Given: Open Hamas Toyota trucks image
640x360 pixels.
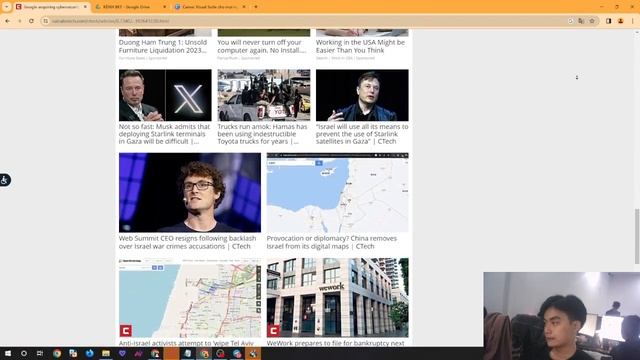Looking at the screenshot, I should click(x=264, y=95).
